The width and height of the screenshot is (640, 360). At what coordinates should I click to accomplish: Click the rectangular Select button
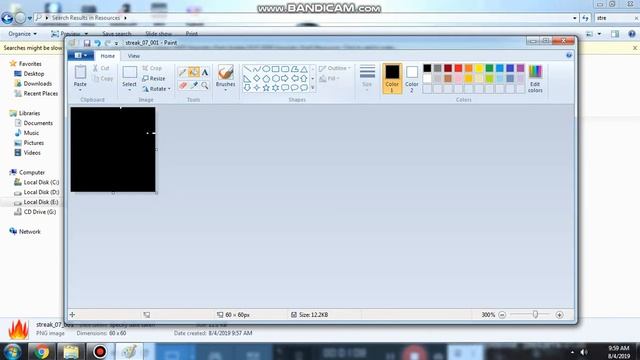129,76
